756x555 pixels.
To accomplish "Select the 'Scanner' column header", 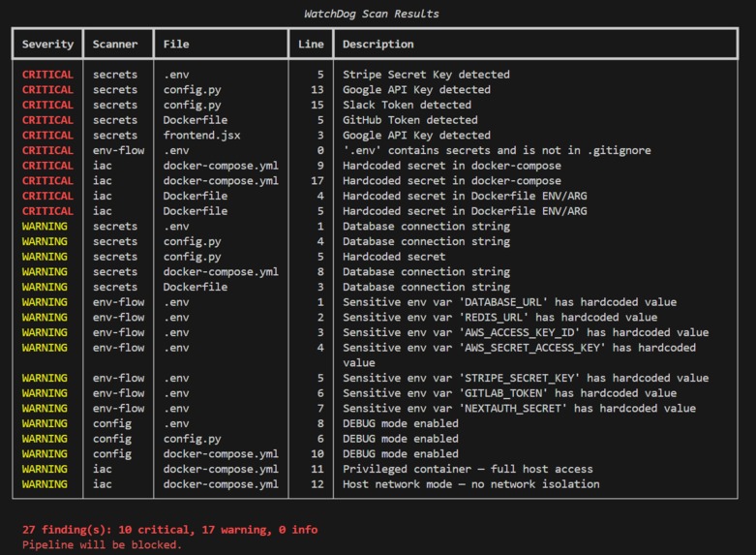I will coord(115,44).
